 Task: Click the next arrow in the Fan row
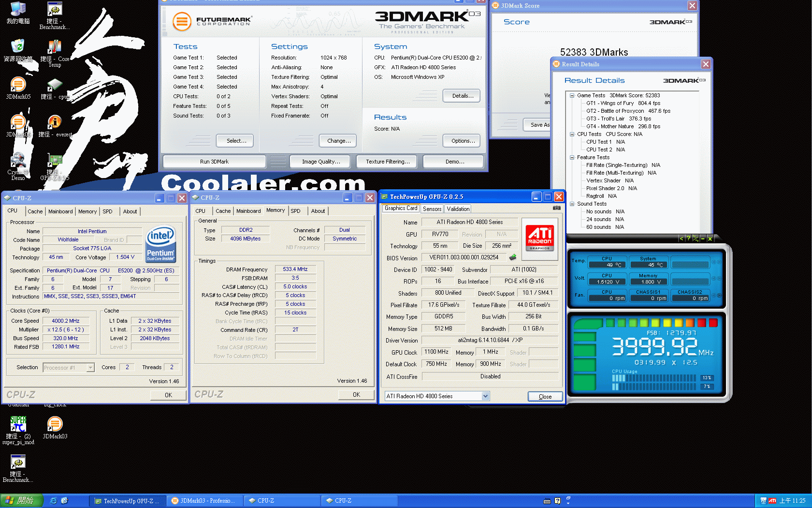click(719, 295)
